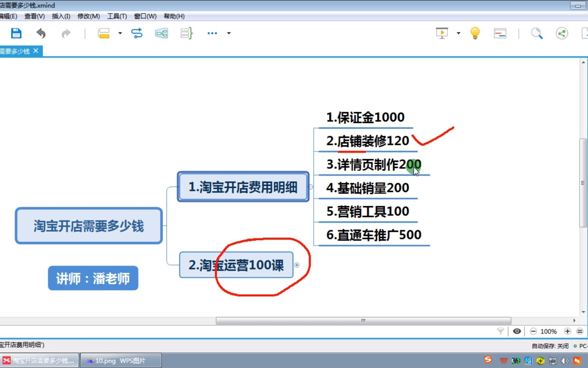588x368 pixels.
Task: Open Sogou input method tray icon
Action: [488, 360]
